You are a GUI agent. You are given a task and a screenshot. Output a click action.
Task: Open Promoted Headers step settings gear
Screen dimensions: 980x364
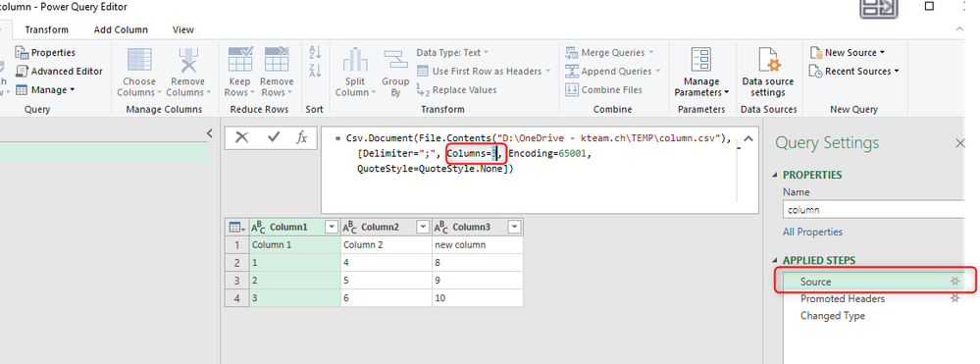(954, 298)
